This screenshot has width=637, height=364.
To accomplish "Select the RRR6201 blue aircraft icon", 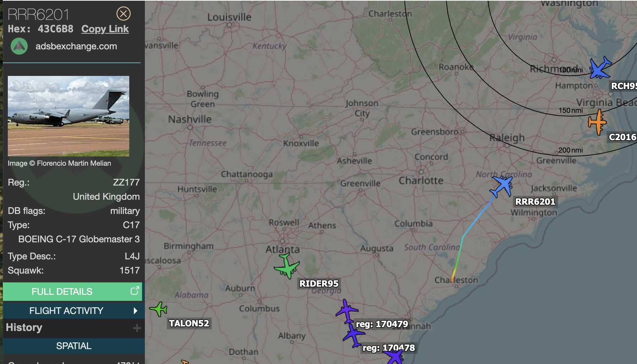I will pyautogui.click(x=502, y=186).
